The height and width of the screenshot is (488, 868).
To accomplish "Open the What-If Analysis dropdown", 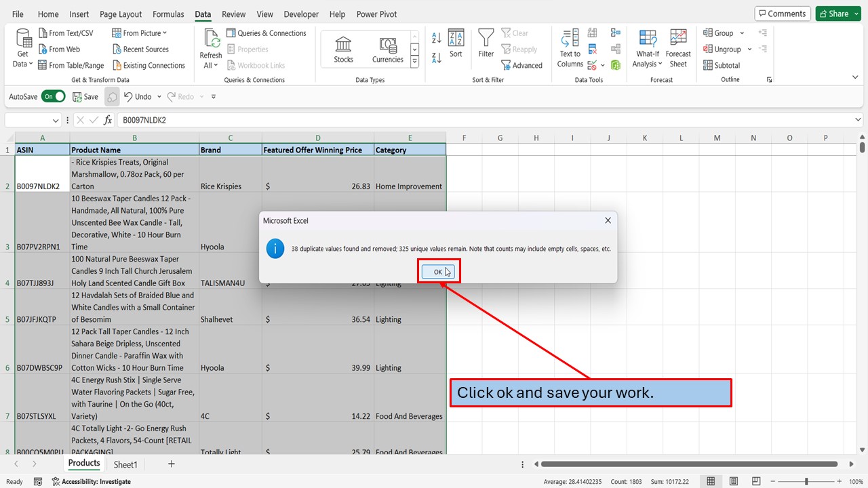I will (x=646, y=47).
